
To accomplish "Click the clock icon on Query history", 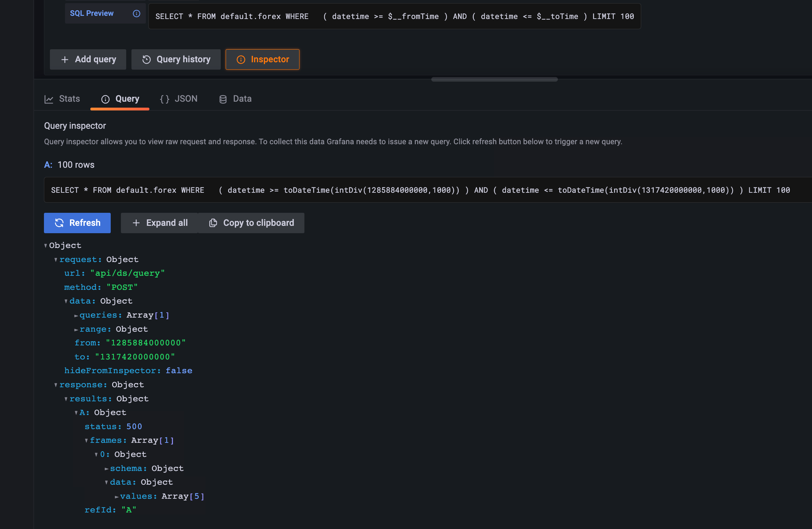I will coord(147,59).
